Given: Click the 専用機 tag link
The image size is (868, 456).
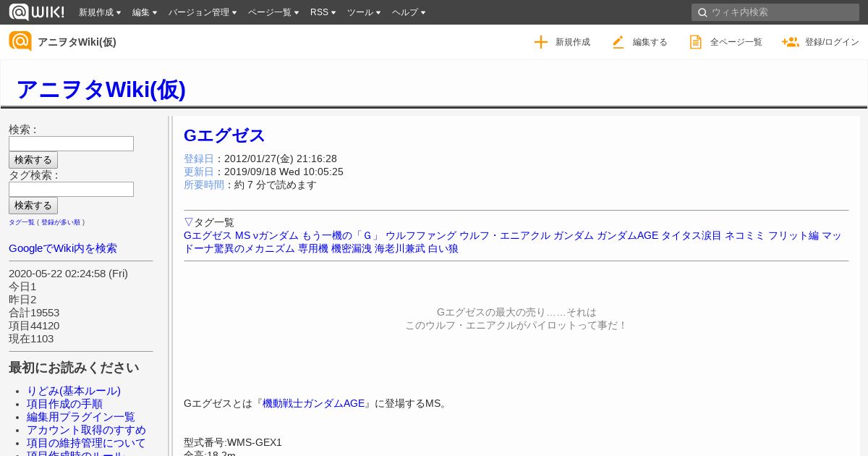Looking at the screenshot, I should (x=313, y=248).
